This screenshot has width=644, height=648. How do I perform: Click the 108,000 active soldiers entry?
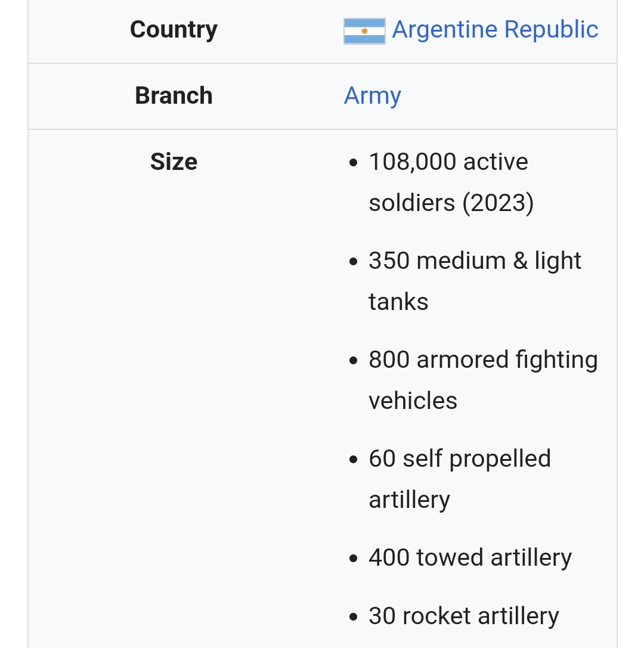[448, 162]
